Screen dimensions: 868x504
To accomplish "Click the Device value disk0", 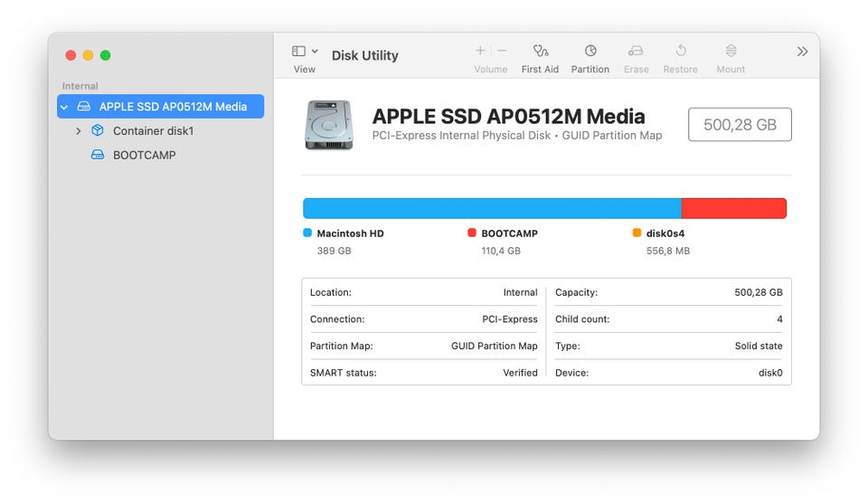I will tap(770, 373).
